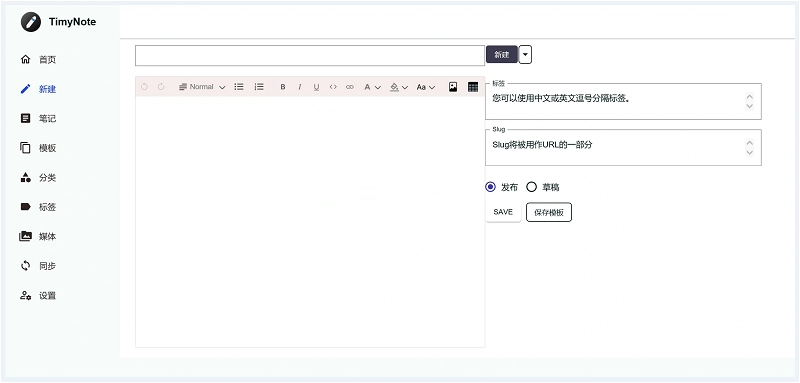The image size is (800, 383).
Task: Toggle inline code formatting
Action: pos(333,87)
